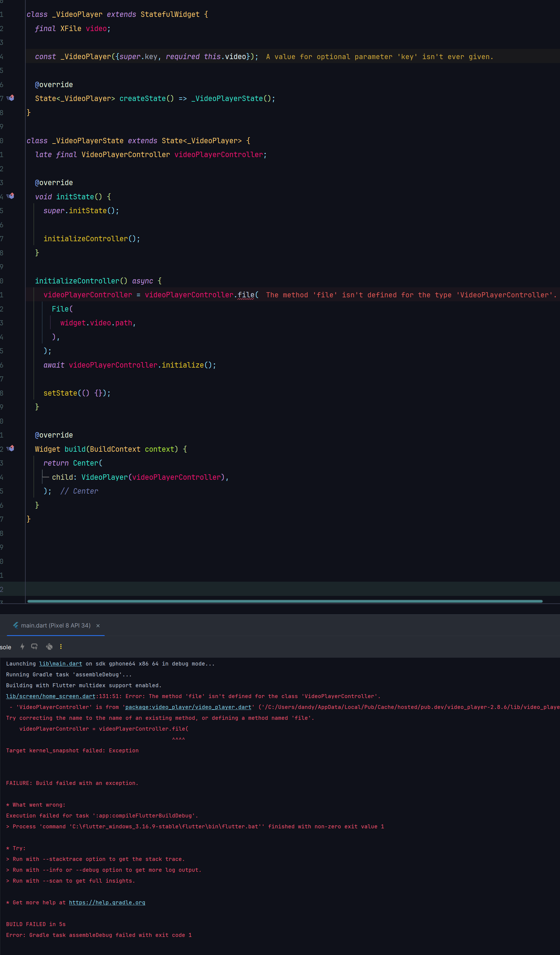Follow the package:video_player/video_player.dart link
The width and height of the screenshot is (560, 955).
click(188, 707)
